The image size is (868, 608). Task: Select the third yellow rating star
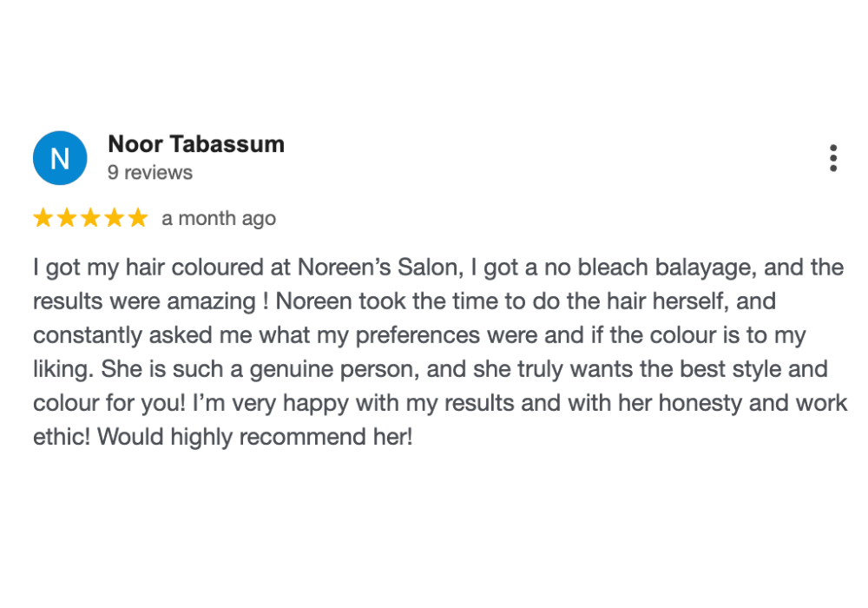(90, 218)
